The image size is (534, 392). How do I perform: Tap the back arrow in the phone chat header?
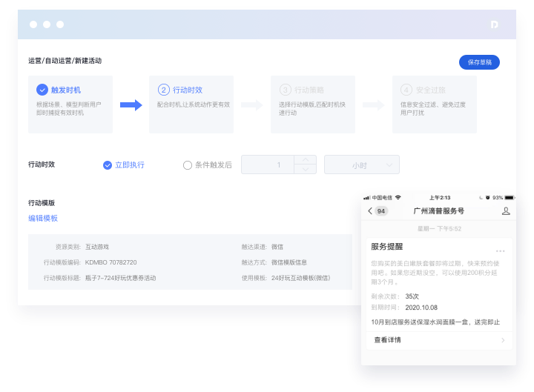click(x=370, y=211)
